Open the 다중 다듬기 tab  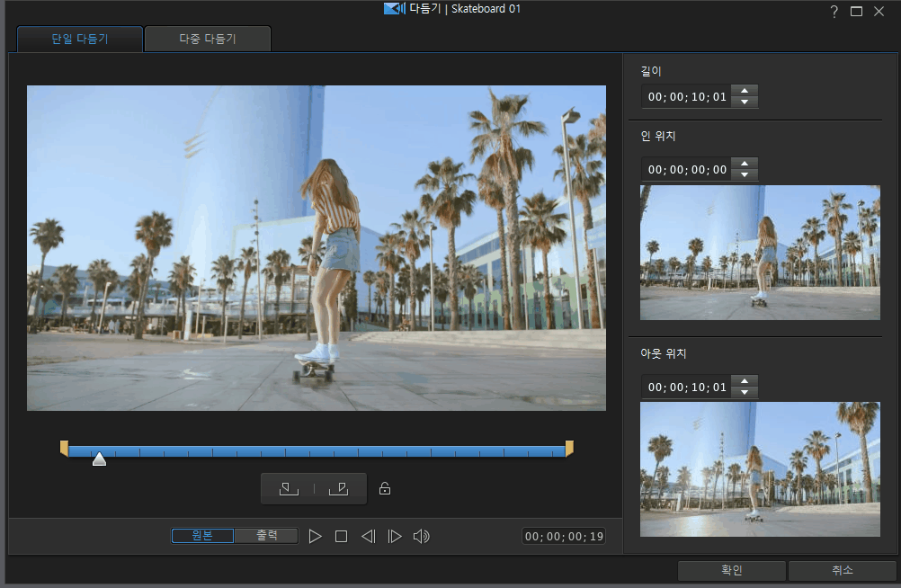pyautogui.click(x=208, y=39)
